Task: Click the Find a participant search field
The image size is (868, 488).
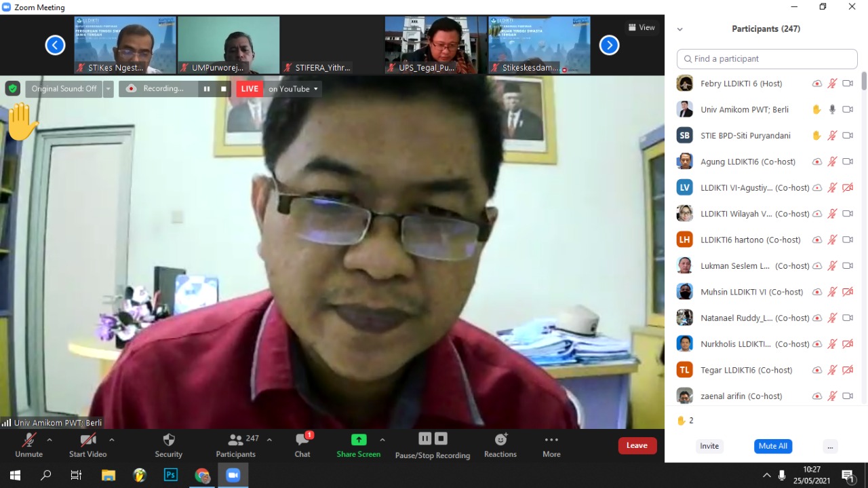Action: click(x=767, y=59)
